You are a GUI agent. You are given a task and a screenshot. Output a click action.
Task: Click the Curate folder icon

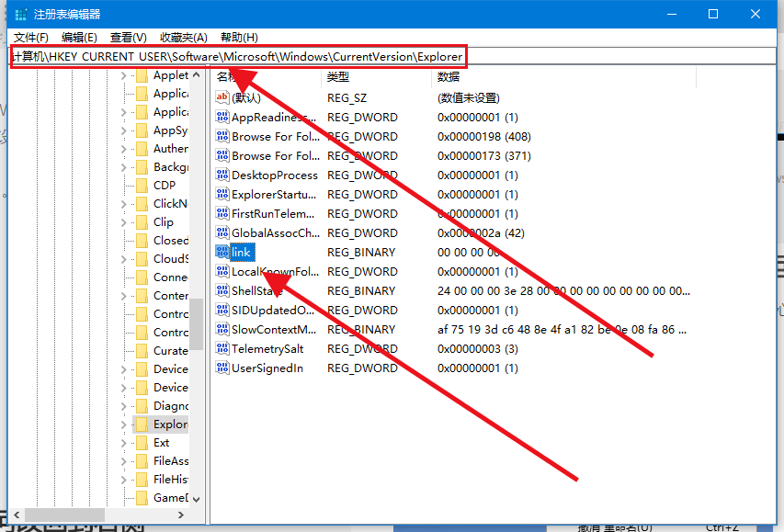(x=142, y=350)
